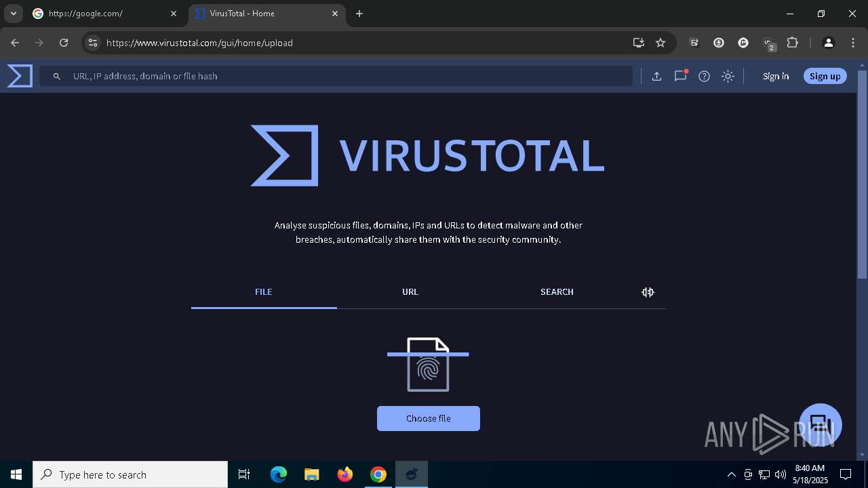
Task: Open the tab search dropdown arrow
Action: (13, 14)
